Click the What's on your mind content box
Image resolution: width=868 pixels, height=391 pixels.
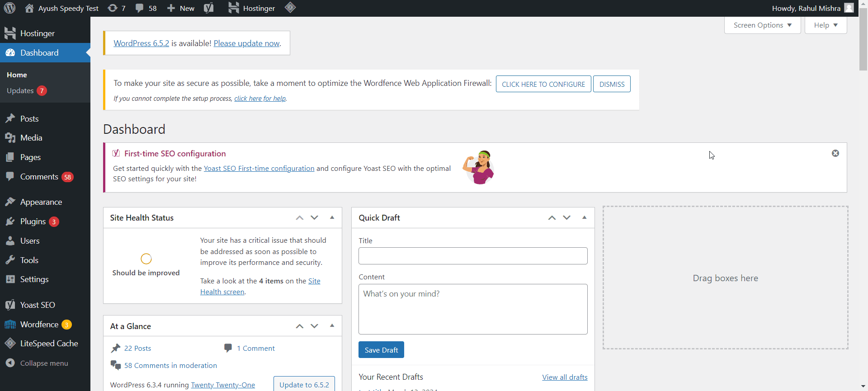[x=473, y=309]
